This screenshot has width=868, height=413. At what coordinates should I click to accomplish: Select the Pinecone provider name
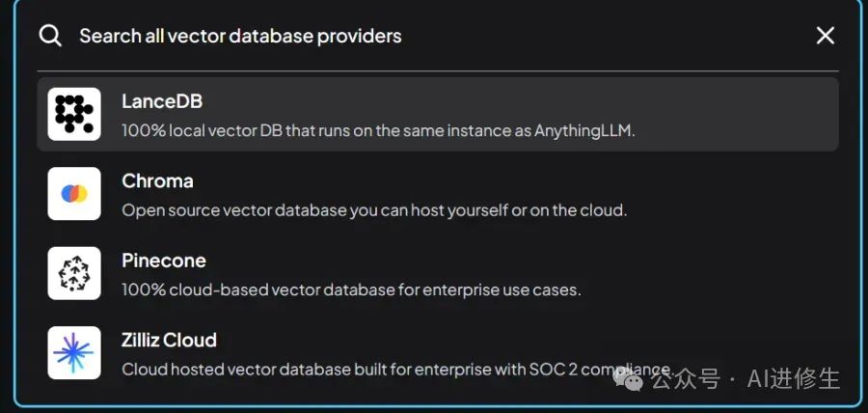tap(164, 261)
